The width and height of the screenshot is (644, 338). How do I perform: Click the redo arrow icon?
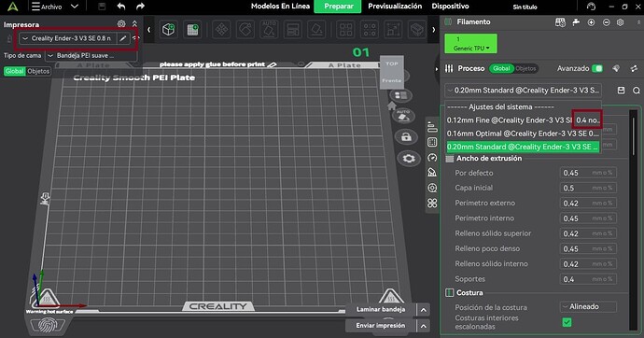pos(140,7)
